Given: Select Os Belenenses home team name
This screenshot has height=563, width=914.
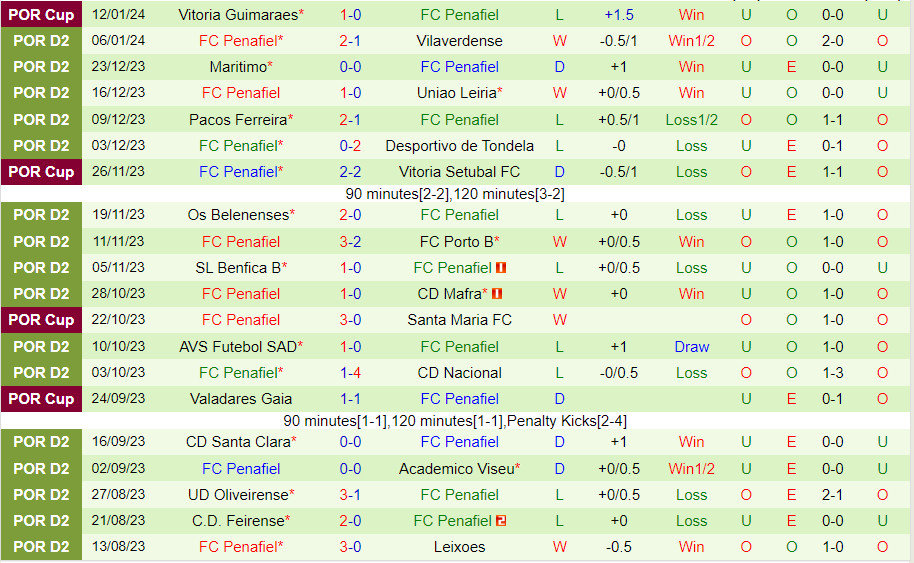Looking at the screenshot, I should (237, 215).
